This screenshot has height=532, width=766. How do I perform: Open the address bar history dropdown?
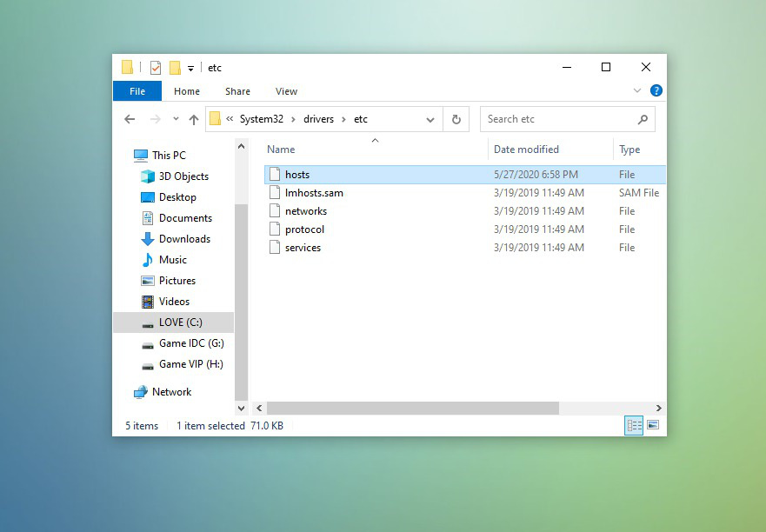tap(430, 120)
